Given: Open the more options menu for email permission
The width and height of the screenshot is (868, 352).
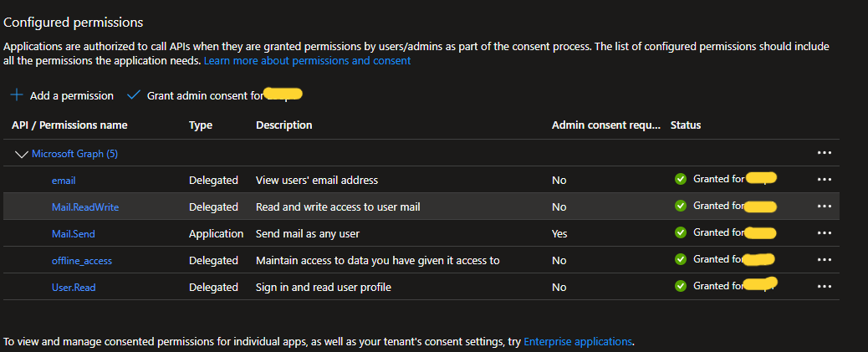Looking at the screenshot, I should tap(825, 180).
